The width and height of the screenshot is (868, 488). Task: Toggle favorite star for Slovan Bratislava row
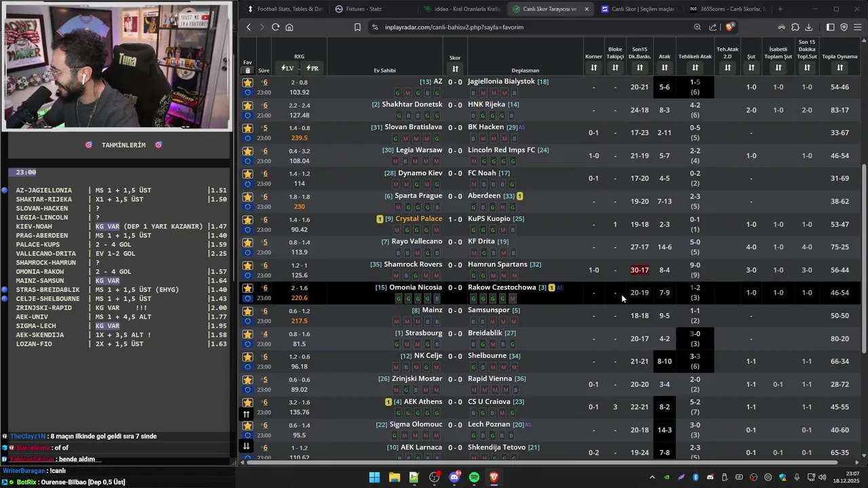tap(248, 128)
